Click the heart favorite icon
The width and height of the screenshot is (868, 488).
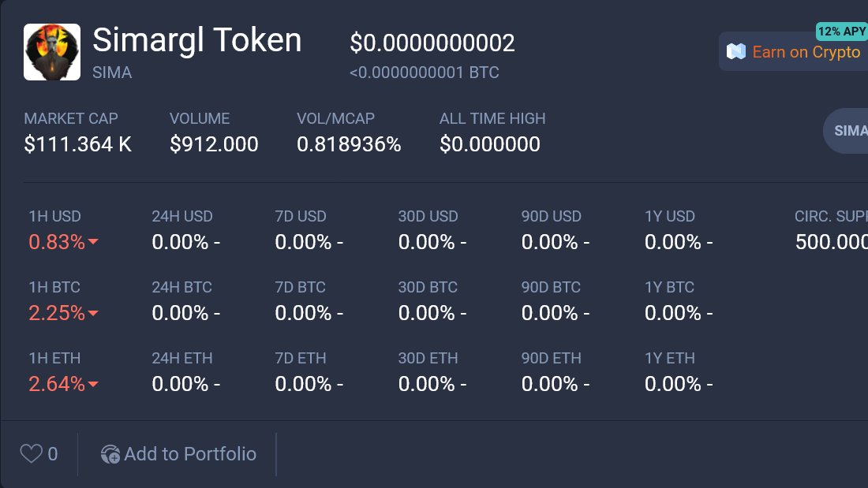pyautogui.click(x=31, y=454)
